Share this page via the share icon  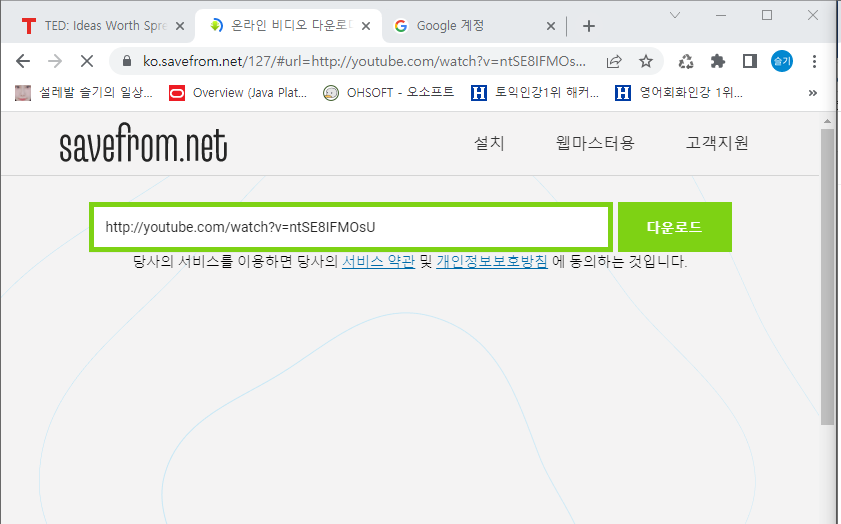coord(614,61)
